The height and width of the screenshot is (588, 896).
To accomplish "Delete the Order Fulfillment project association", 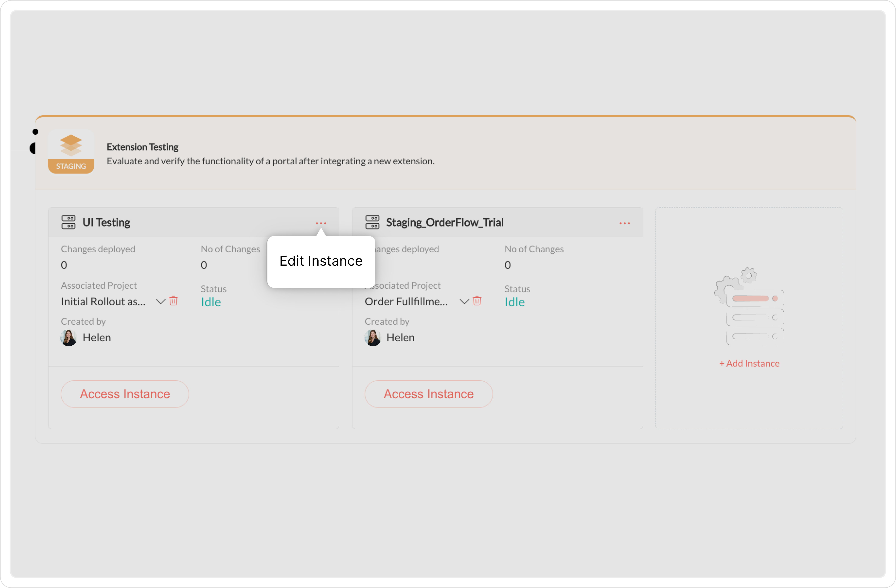I will click(477, 301).
